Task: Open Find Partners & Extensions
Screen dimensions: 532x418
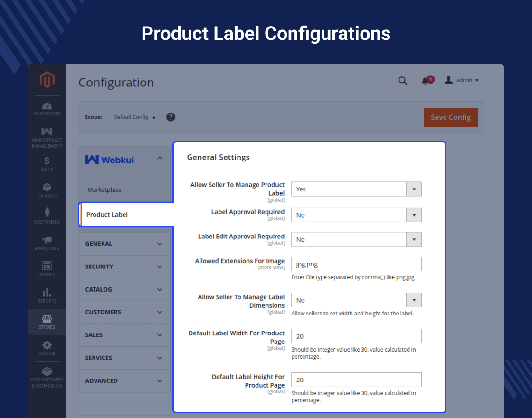Action: 47,377
